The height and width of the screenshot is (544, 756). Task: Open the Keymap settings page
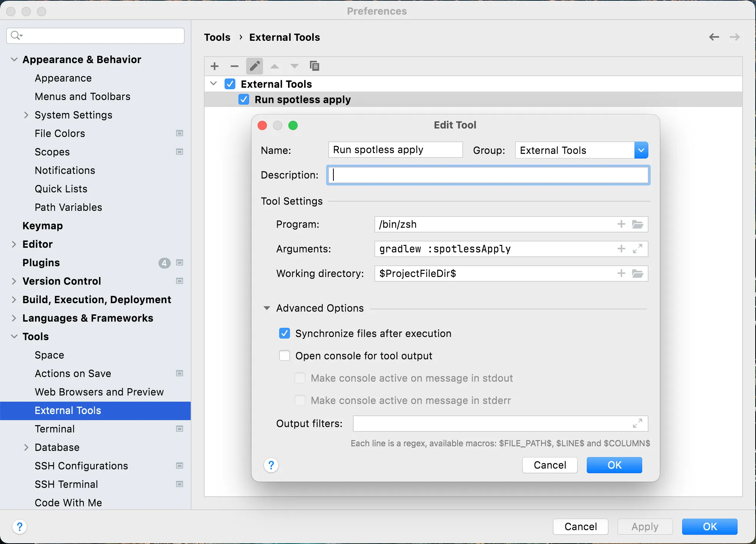[x=42, y=226]
